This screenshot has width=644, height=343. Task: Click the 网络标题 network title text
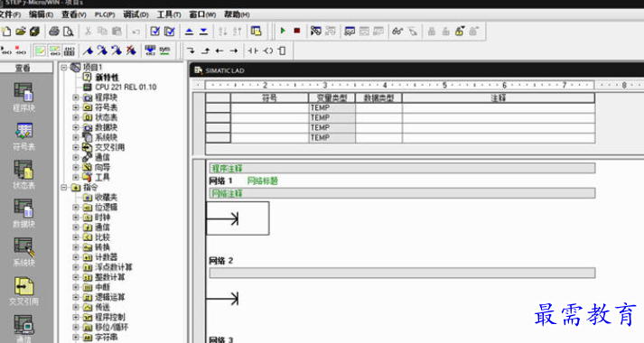coord(263,181)
